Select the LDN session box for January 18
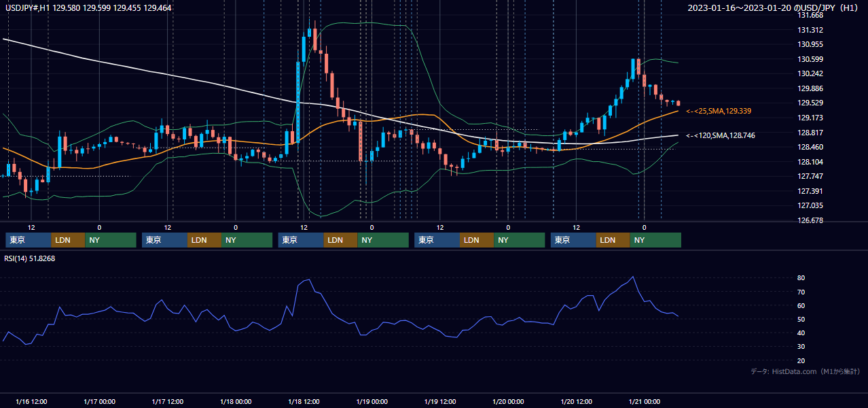The width and height of the screenshot is (868, 408). point(341,240)
